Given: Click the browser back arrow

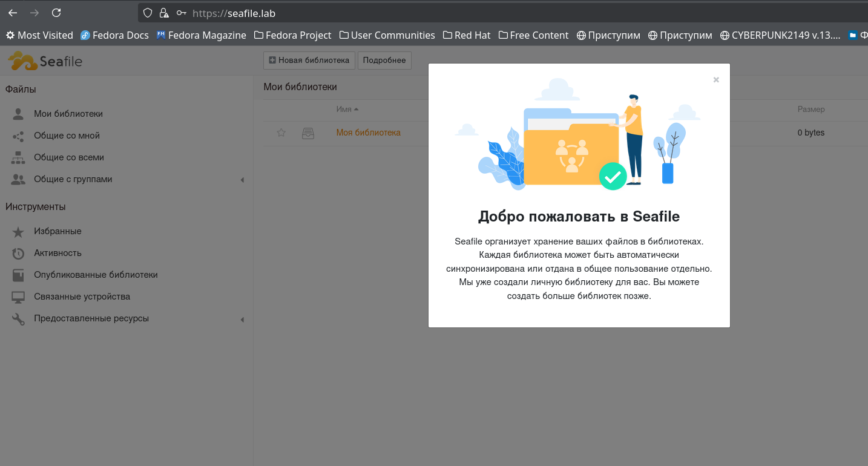Looking at the screenshot, I should click(13, 13).
